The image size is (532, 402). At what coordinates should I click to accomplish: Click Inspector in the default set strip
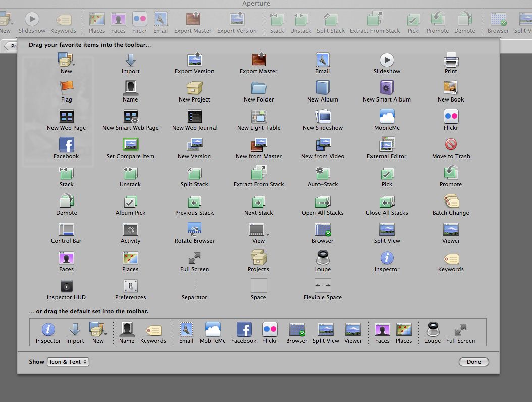click(48, 333)
